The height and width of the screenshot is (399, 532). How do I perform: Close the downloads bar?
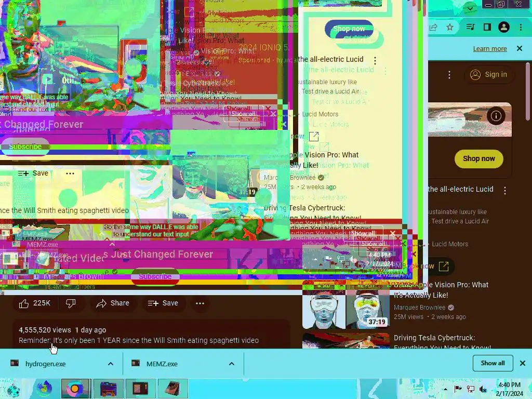click(523, 363)
